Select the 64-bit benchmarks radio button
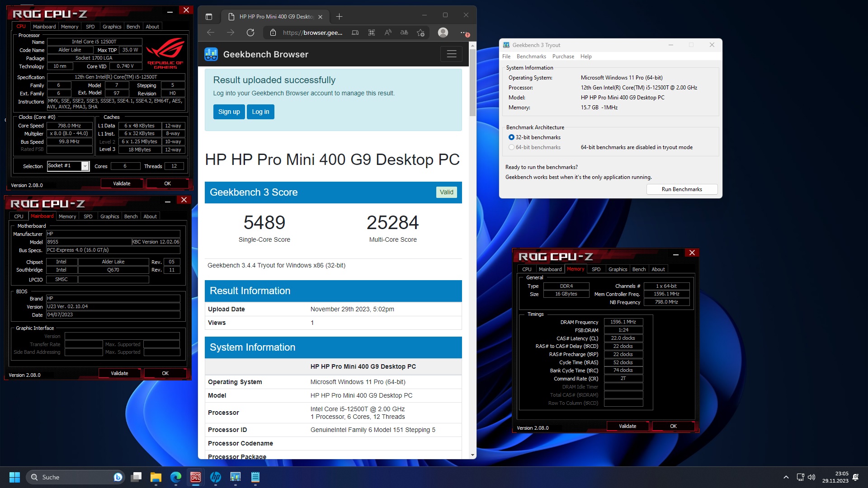868x488 pixels. click(x=511, y=147)
